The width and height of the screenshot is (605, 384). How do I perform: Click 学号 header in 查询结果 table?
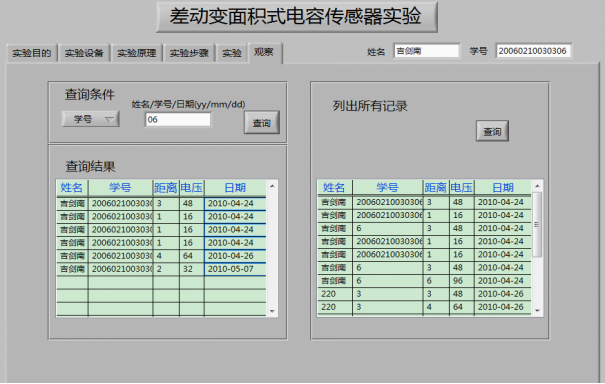coord(120,188)
